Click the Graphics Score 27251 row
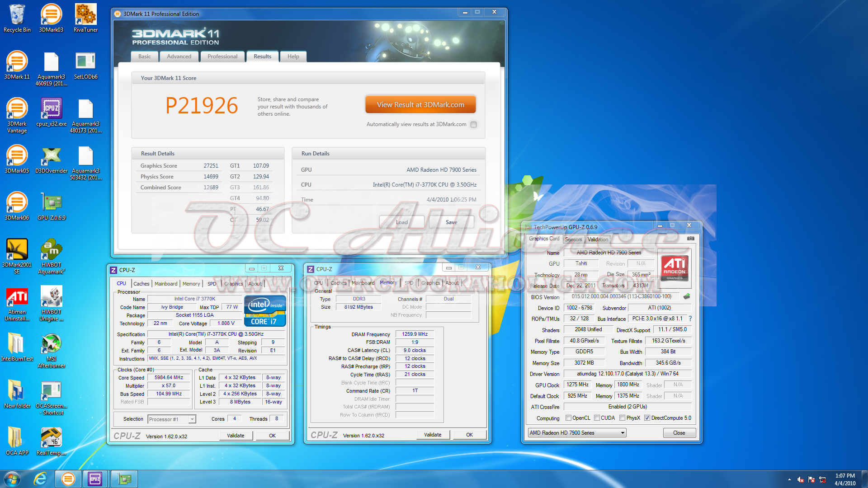The height and width of the screenshot is (488, 868). coord(179,166)
